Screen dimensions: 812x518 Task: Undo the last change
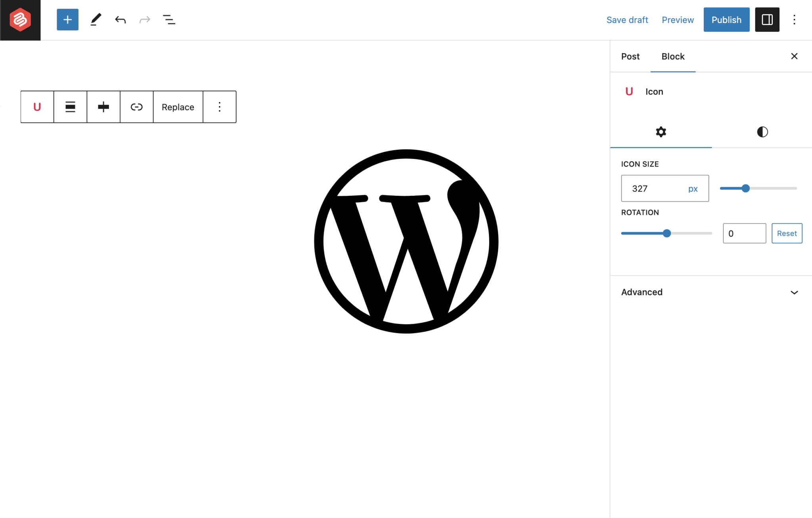(120, 19)
